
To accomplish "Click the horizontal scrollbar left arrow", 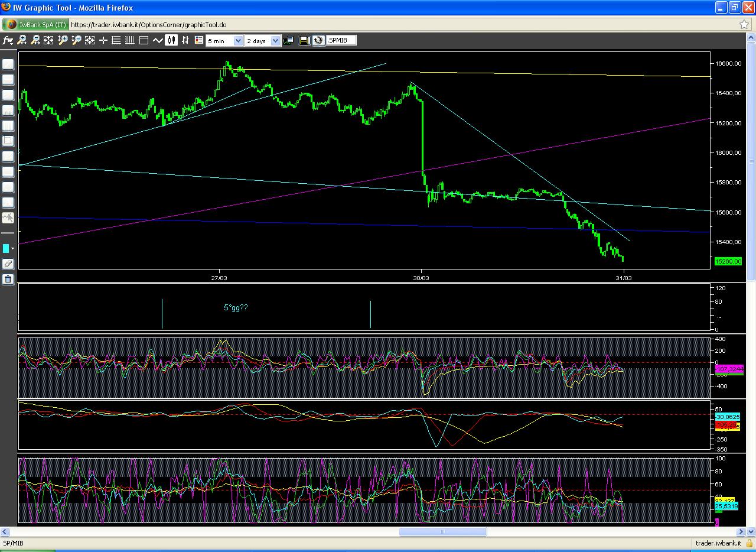I will [5, 532].
